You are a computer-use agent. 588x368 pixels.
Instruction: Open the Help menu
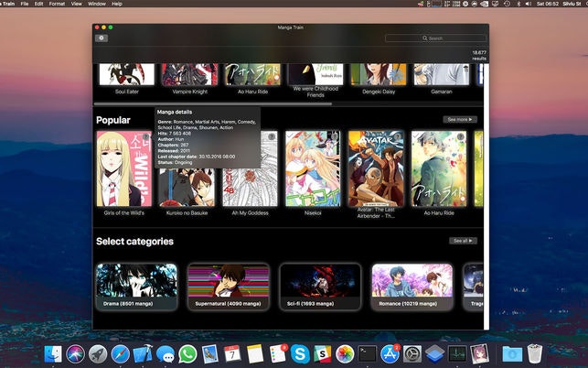(x=117, y=4)
